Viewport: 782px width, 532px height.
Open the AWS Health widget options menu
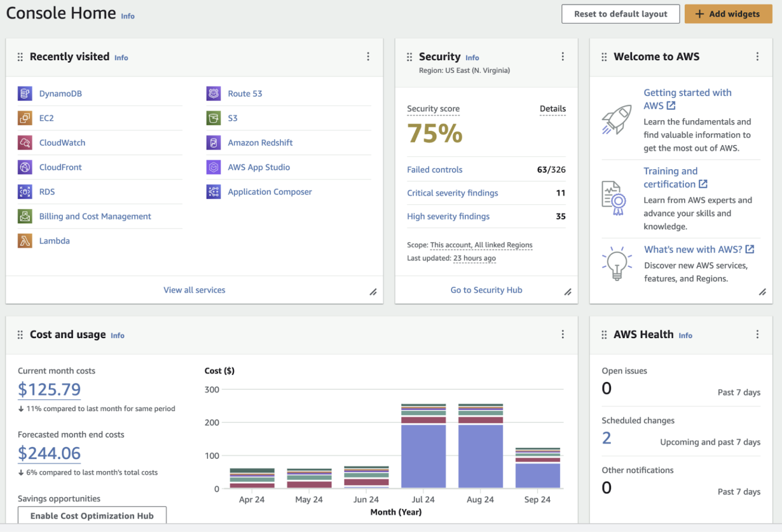758,334
